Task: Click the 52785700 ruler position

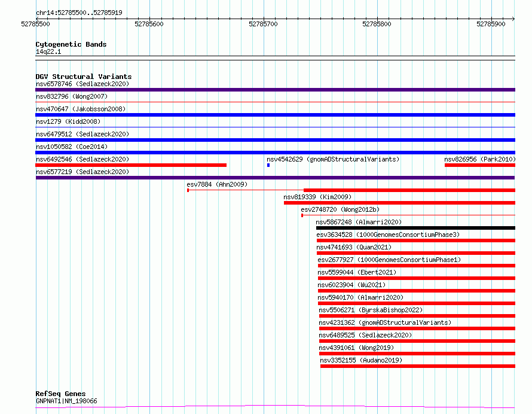Action: (x=263, y=24)
